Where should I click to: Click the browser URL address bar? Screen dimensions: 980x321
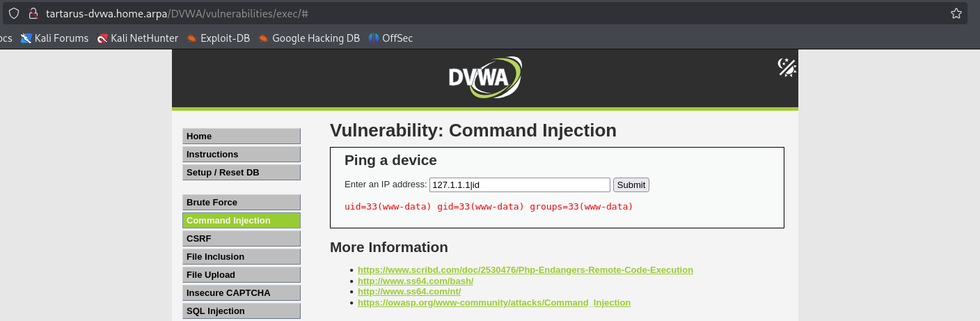click(x=487, y=13)
